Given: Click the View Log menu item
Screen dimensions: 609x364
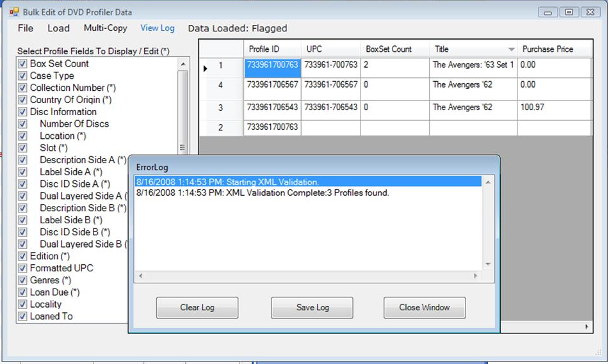Looking at the screenshot, I should [158, 28].
